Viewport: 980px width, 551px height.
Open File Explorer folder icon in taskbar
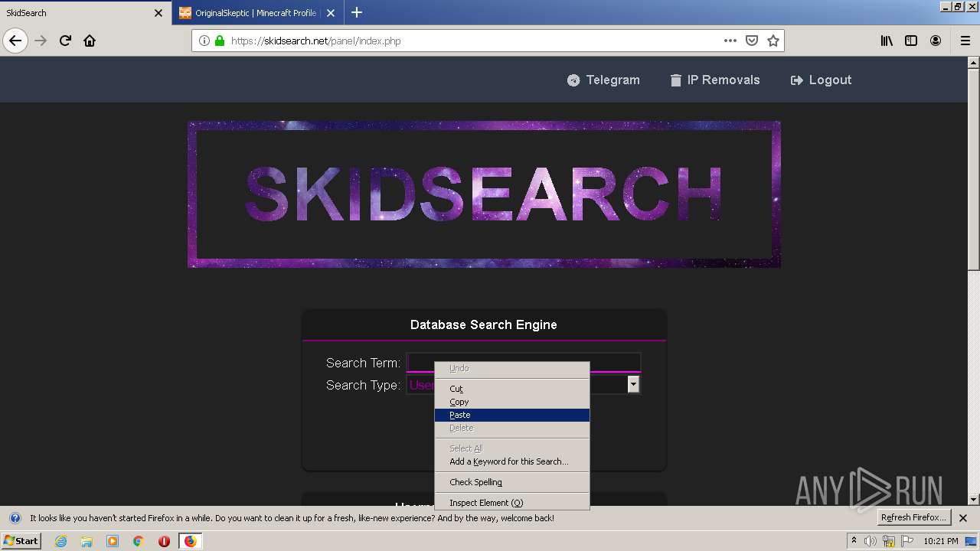[87, 541]
